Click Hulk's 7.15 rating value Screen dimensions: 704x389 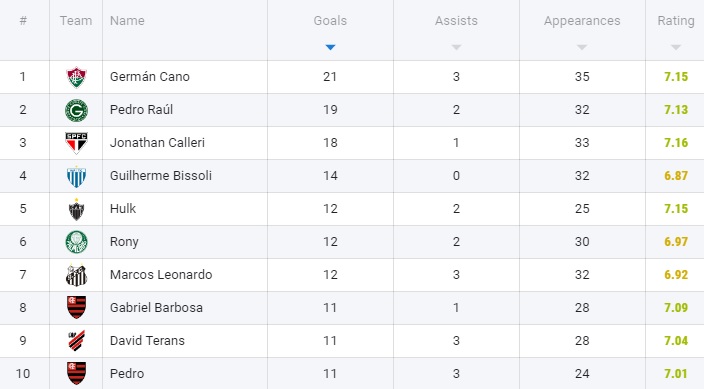(676, 209)
